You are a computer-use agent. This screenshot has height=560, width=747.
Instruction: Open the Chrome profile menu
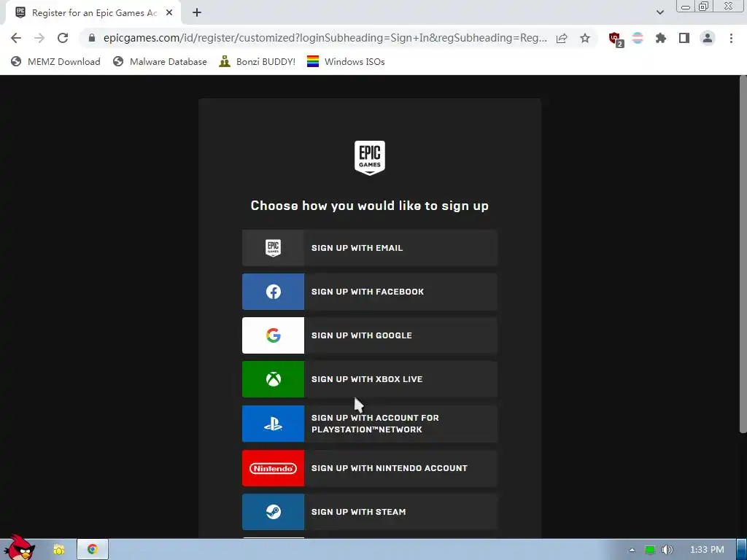[708, 38]
